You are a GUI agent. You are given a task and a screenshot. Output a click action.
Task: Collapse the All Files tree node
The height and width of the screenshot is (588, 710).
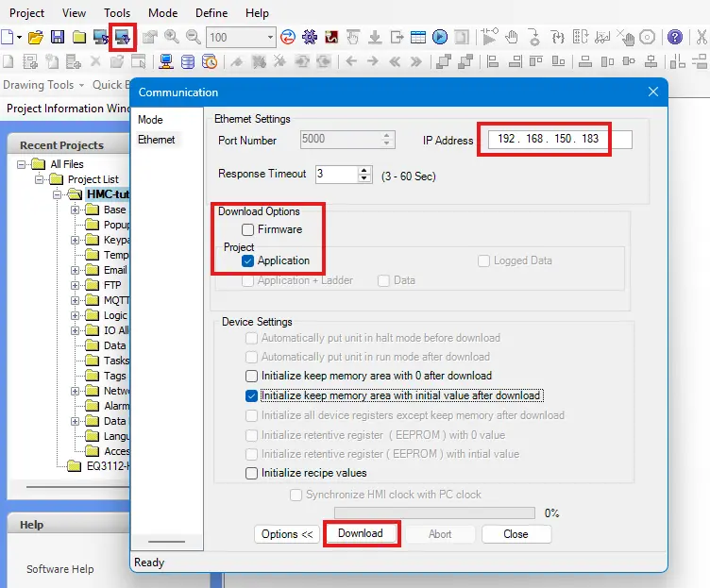point(23,164)
